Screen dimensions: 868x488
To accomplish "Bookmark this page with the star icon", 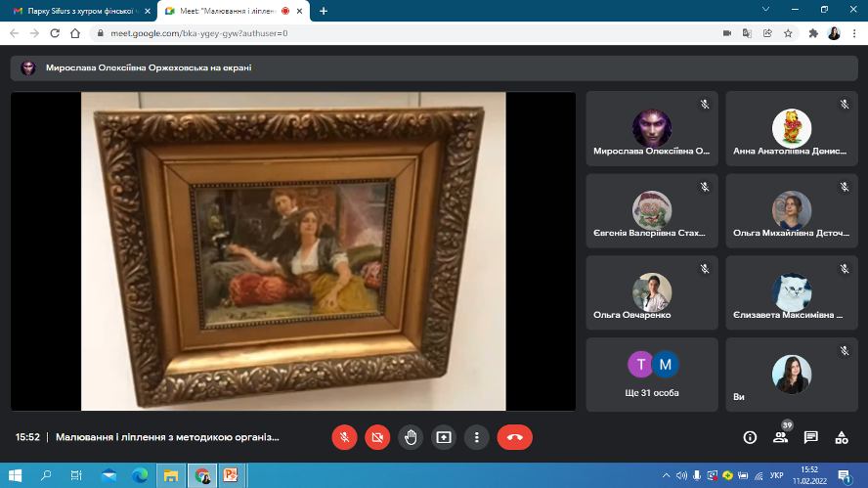I will [x=788, y=32].
